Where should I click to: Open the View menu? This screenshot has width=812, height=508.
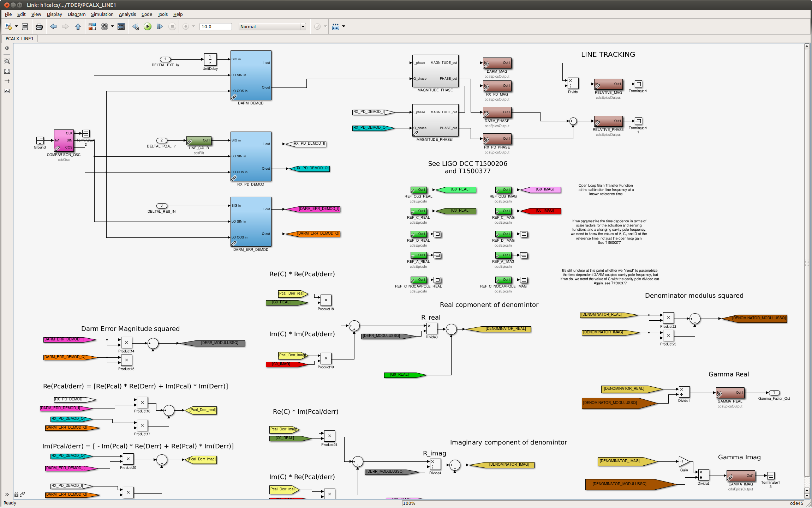point(36,14)
